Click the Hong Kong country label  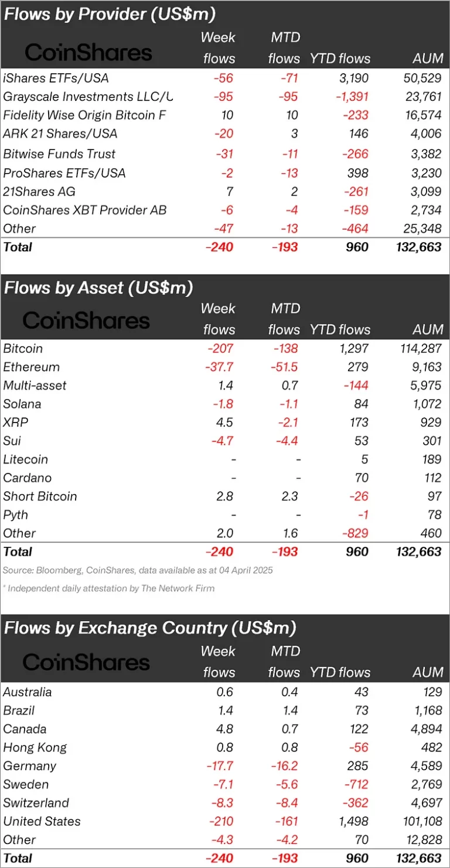[x=35, y=747]
